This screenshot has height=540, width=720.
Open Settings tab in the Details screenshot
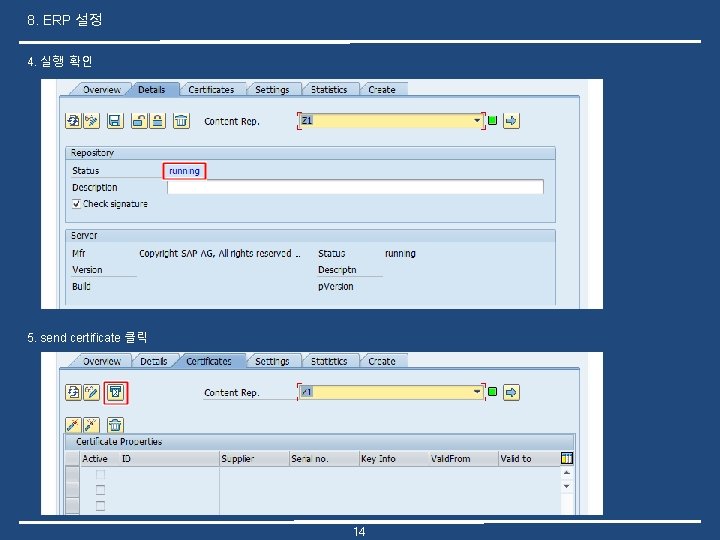click(272, 90)
